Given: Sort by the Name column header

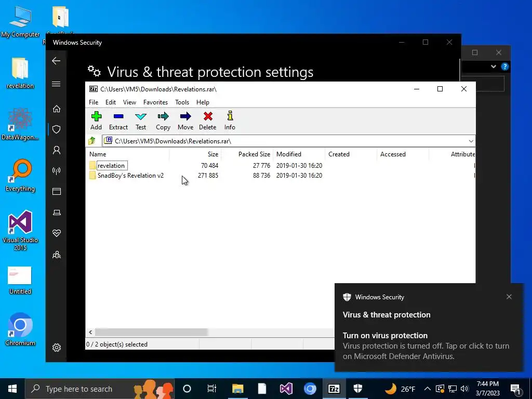Looking at the screenshot, I should (128, 154).
